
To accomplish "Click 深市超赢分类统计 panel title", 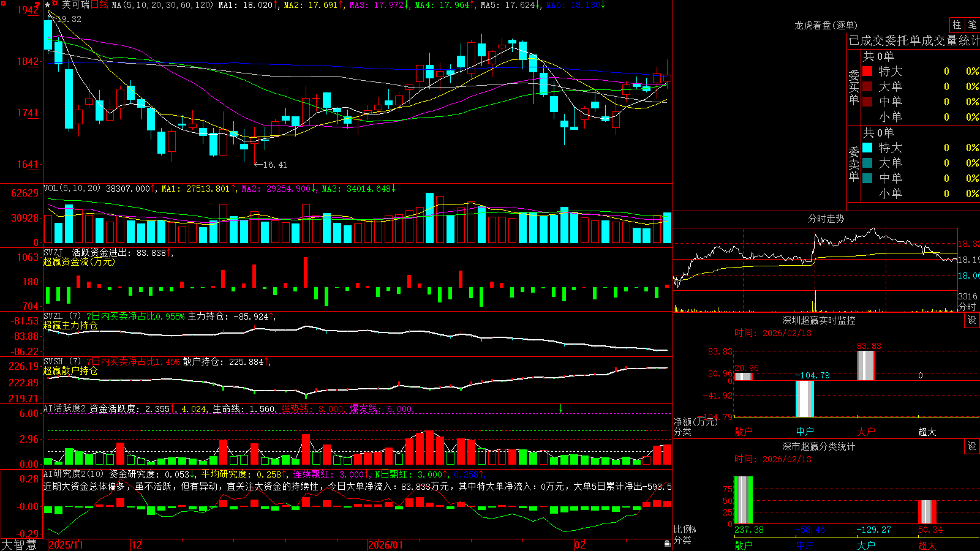I will (x=819, y=446).
